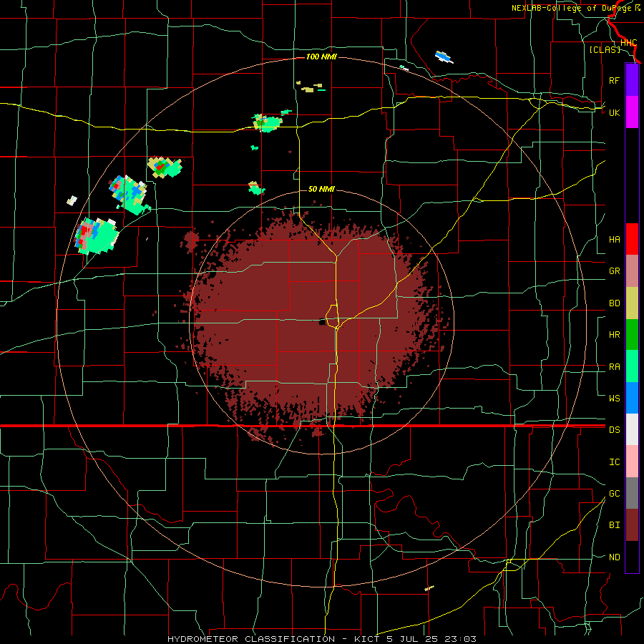Screen dimensions: 644x644
Task: Choose the blue WS legend color block
Action: point(632,398)
